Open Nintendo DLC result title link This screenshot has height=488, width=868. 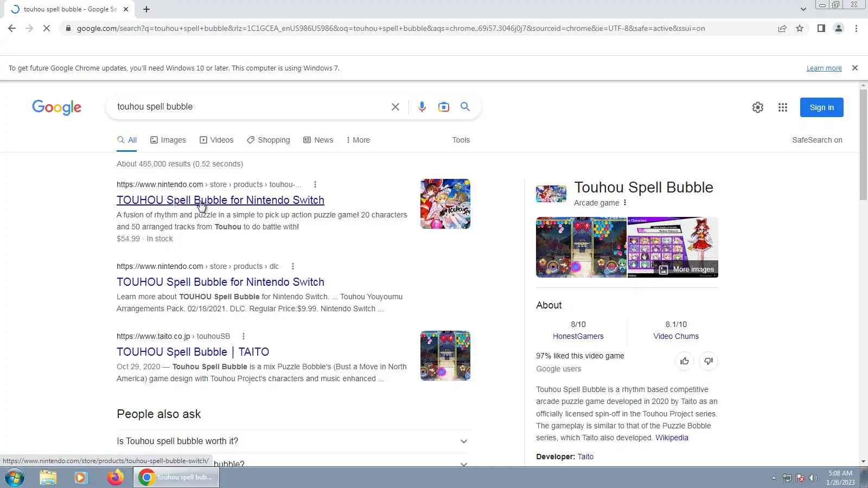pyautogui.click(x=220, y=282)
